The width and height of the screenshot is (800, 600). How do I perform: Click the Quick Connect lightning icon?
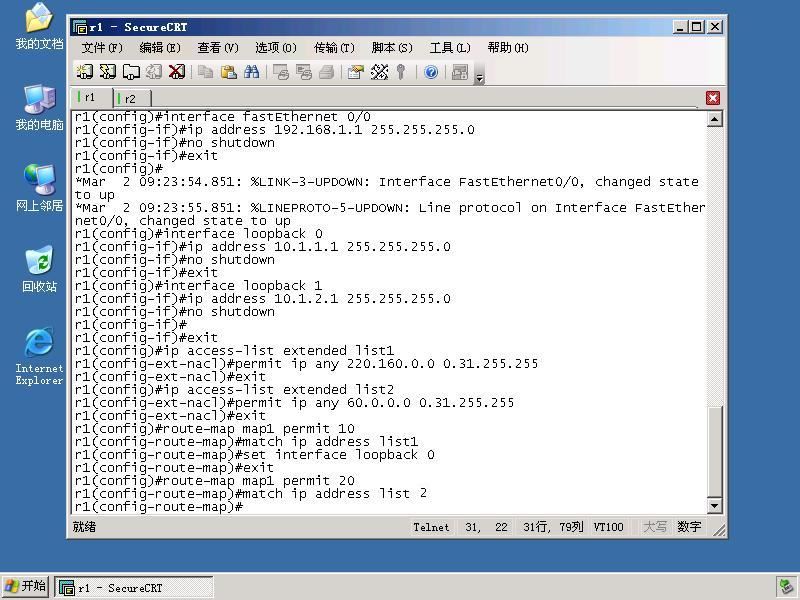[108, 72]
